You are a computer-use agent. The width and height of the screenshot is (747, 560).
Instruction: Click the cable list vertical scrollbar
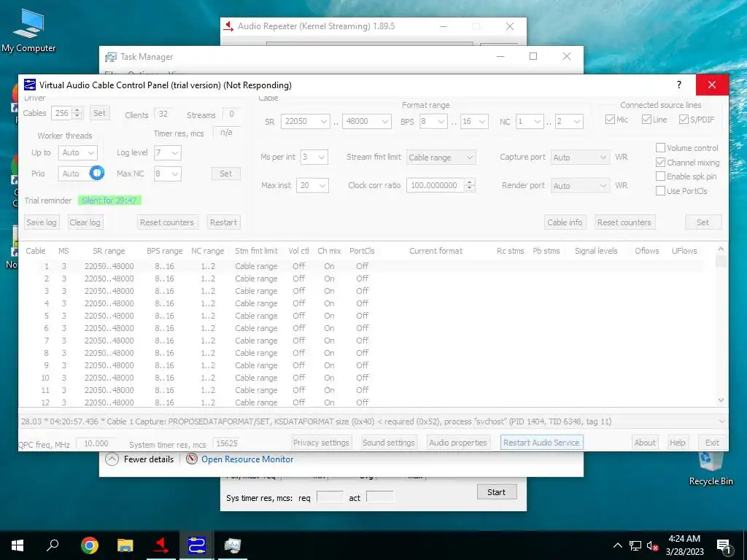pos(721,324)
